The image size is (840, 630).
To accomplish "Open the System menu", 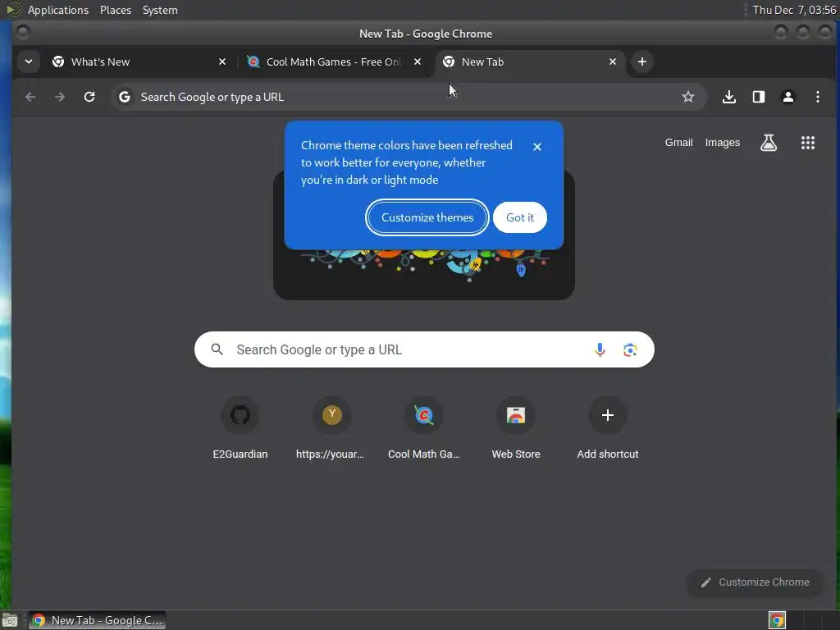I will tap(160, 10).
